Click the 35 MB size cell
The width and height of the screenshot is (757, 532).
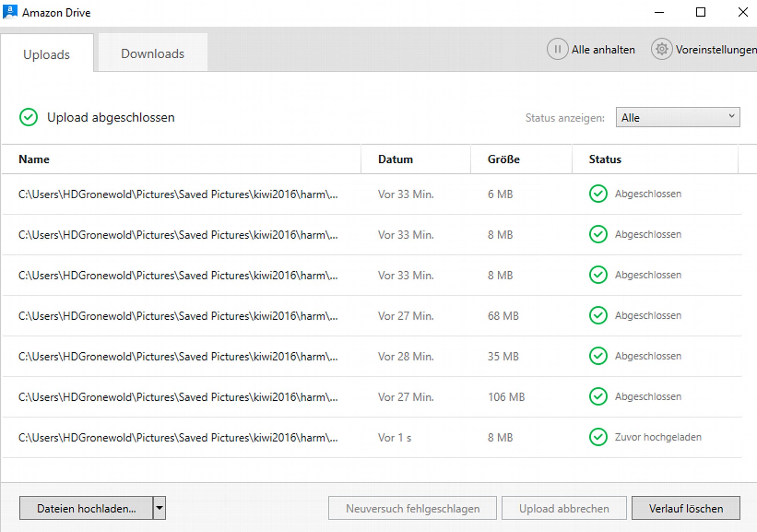point(503,356)
